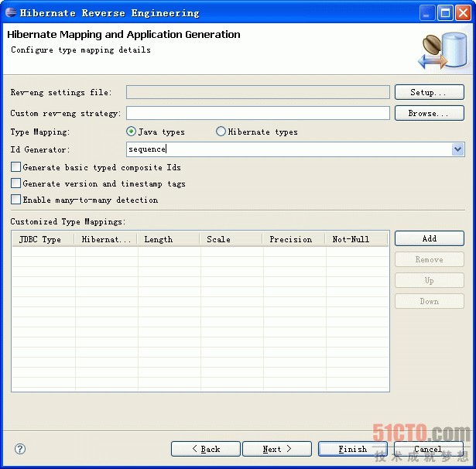Viewport: 476px width, 469px height.
Task: Go Back to previous wizard page
Action: pyautogui.click(x=206, y=449)
